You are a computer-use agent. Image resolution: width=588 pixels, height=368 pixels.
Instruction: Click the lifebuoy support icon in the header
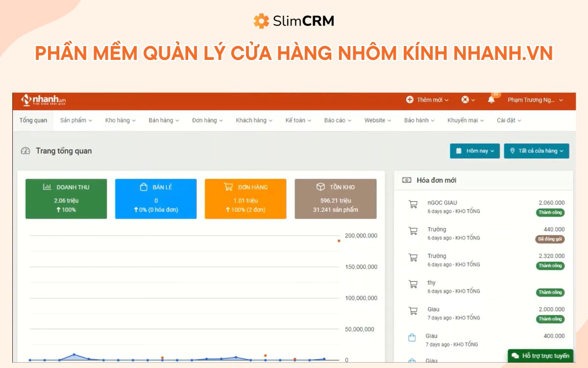(465, 100)
